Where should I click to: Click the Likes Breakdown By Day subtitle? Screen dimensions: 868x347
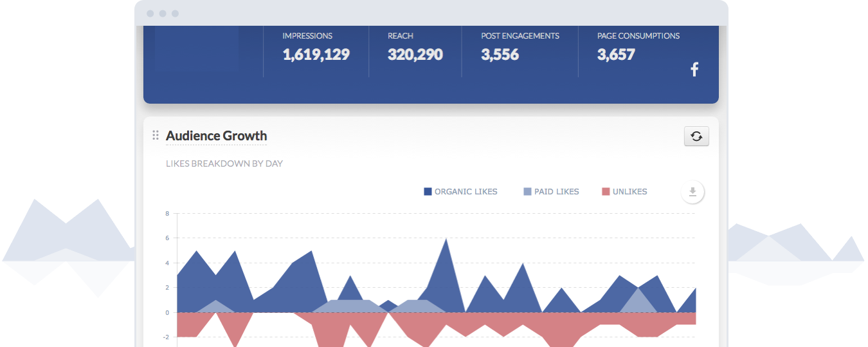[224, 164]
